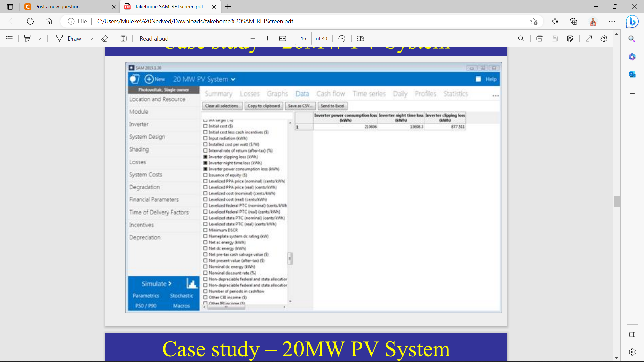
Task: Click the Zoom in plus icon
Action: [267, 39]
